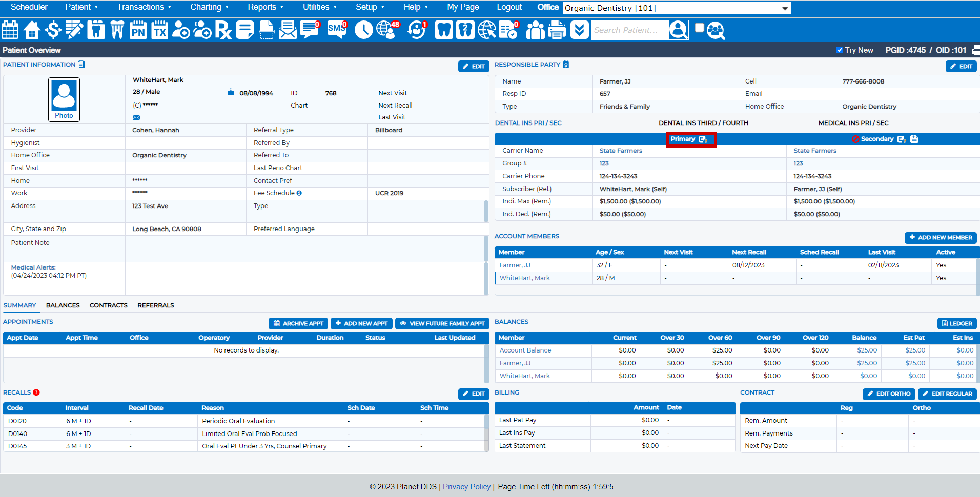Screen dimensions: 980x497
Task: Click the Patient Information document icon
Action: click(x=81, y=65)
